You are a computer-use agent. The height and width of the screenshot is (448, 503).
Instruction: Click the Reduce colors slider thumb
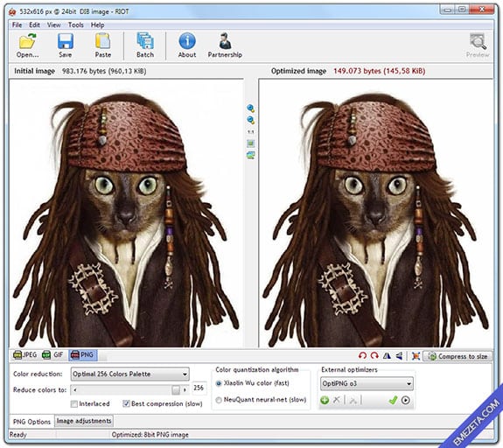(x=176, y=390)
